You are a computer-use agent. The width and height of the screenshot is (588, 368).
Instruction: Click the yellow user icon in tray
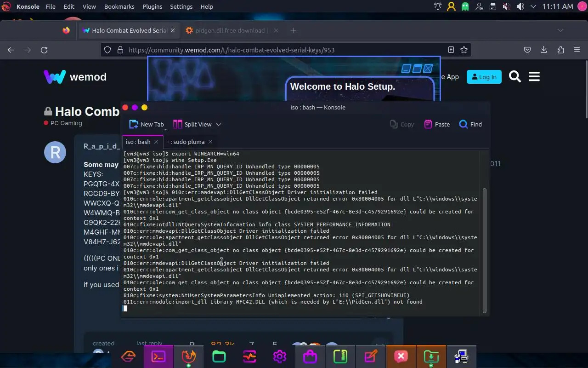click(452, 6)
